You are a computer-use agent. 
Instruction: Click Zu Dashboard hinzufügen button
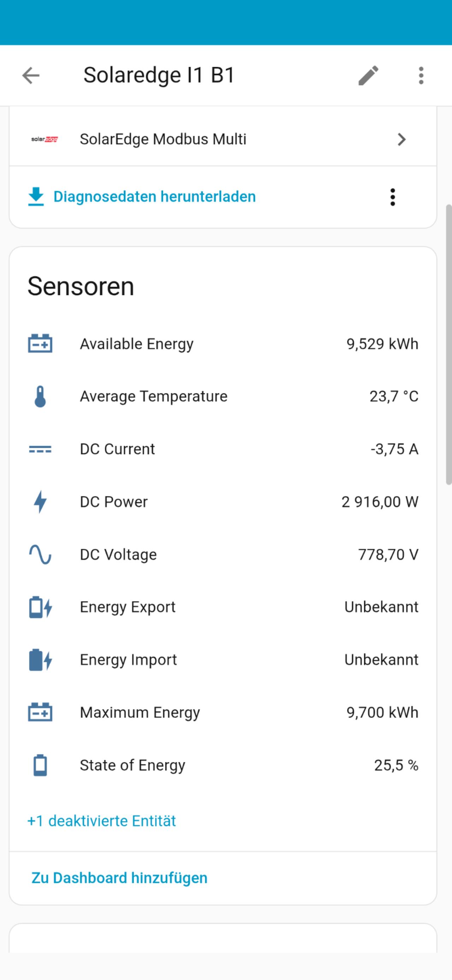(119, 878)
